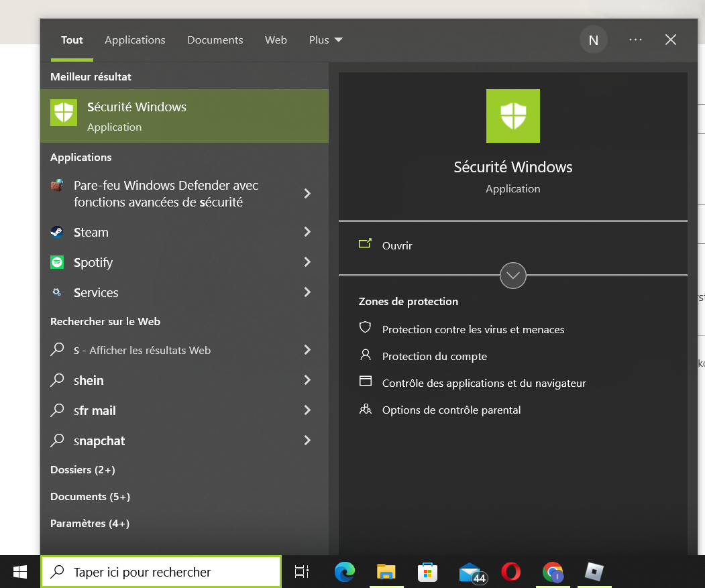The height and width of the screenshot is (588, 705).
Task: Expand Services result chevron
Action: click(307, 292)
